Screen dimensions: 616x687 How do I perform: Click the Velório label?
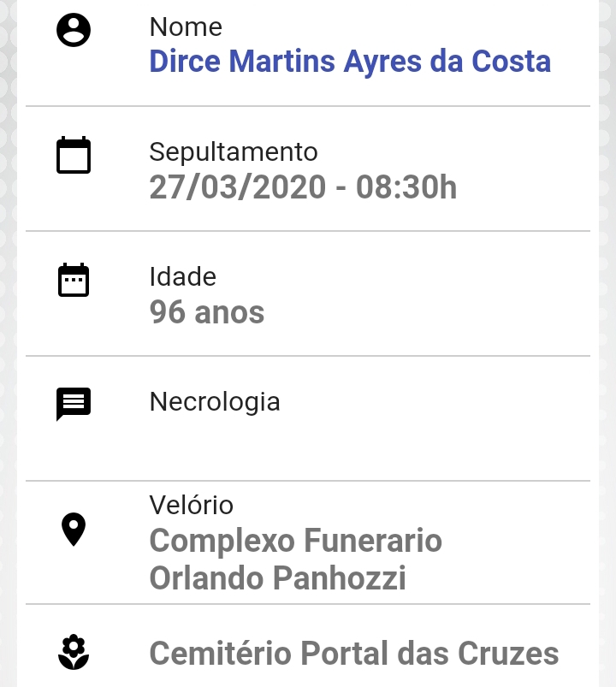point(191,505)
